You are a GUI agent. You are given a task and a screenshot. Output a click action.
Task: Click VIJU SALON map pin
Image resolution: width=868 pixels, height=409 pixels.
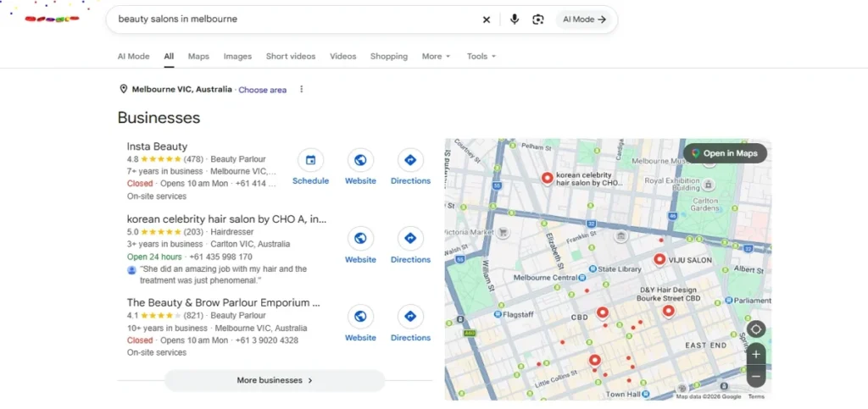[659, 259]
